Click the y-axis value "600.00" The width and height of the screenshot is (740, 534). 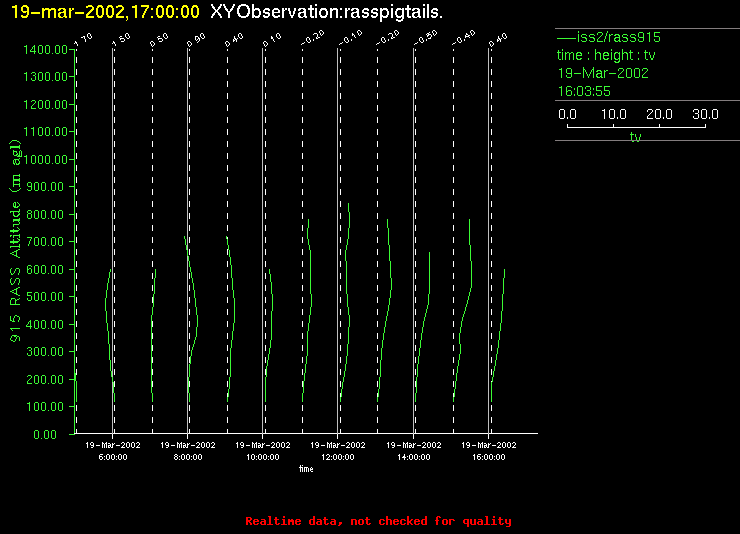point(45,269)
